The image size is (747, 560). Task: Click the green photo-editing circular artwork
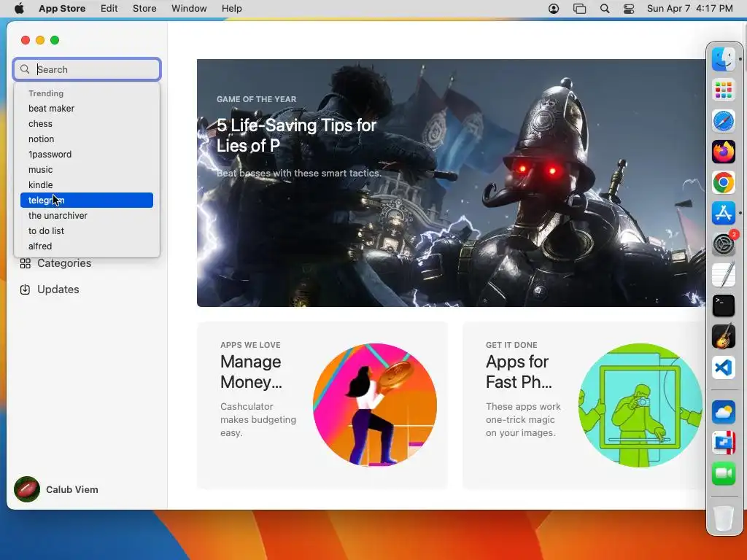point(640,405)
